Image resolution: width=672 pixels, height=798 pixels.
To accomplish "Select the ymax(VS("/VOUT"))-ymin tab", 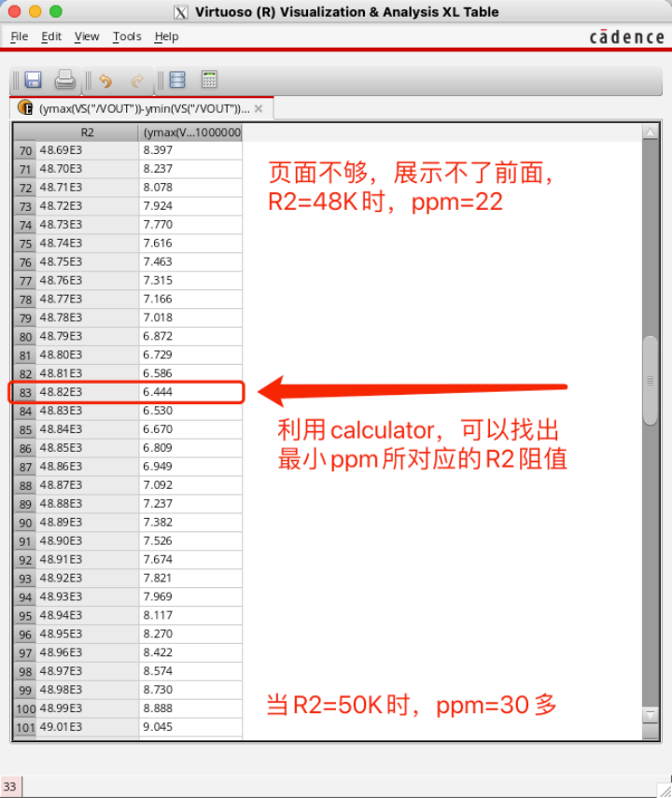I will click(144, 108).
